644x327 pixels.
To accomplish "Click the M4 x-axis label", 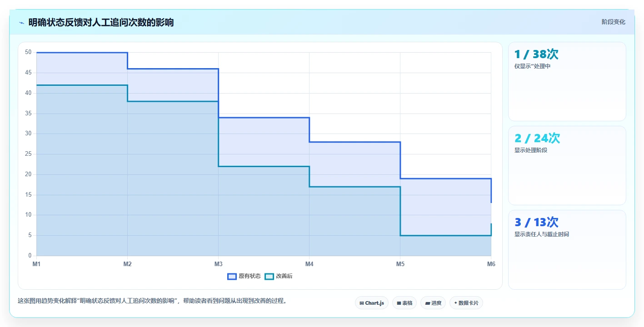I will pos(309,264).
